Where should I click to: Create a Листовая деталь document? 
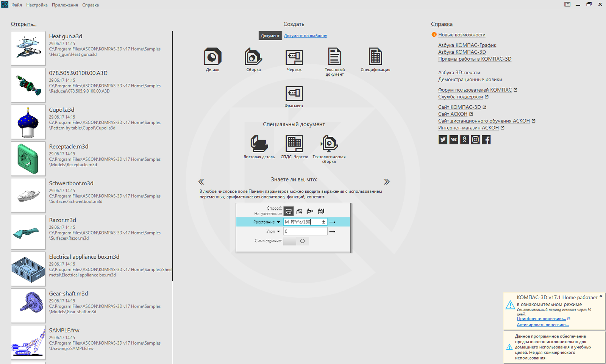click(259, 144)
